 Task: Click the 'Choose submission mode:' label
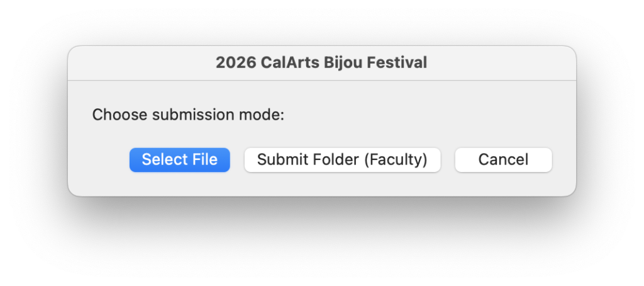188,115
